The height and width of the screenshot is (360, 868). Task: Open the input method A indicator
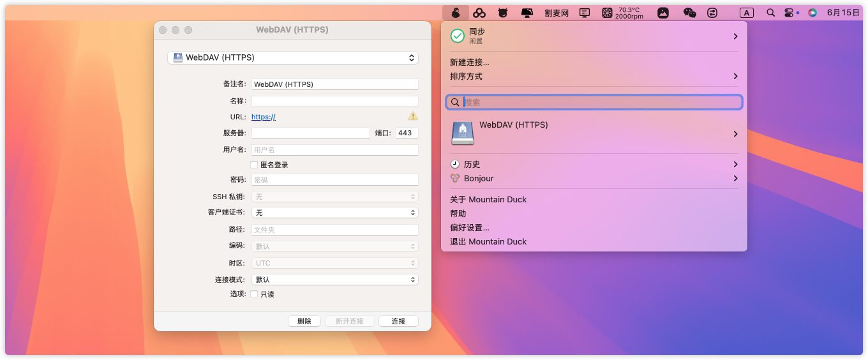point(746,13)
